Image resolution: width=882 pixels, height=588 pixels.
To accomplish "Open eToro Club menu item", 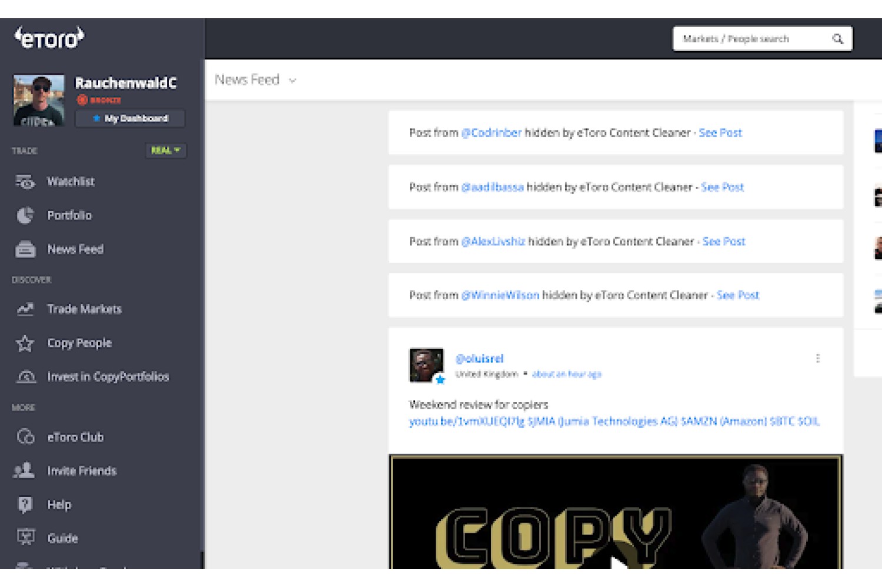I will [75, 437].
